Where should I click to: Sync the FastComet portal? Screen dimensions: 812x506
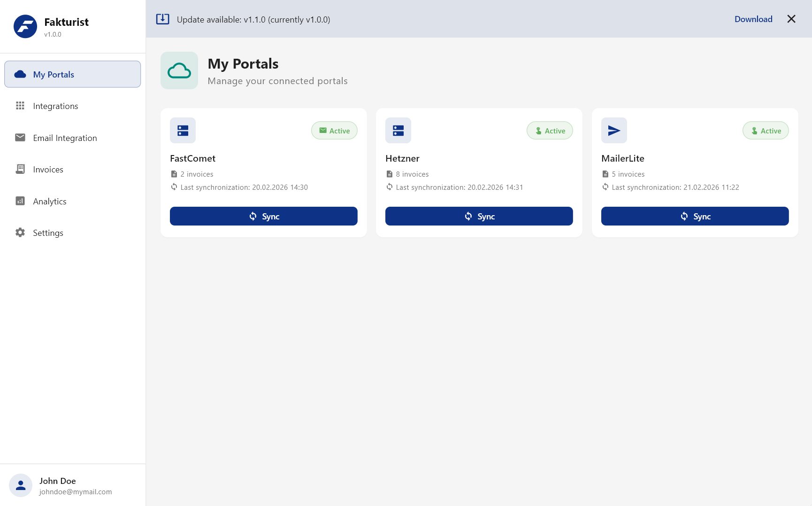tap(263, 216)
